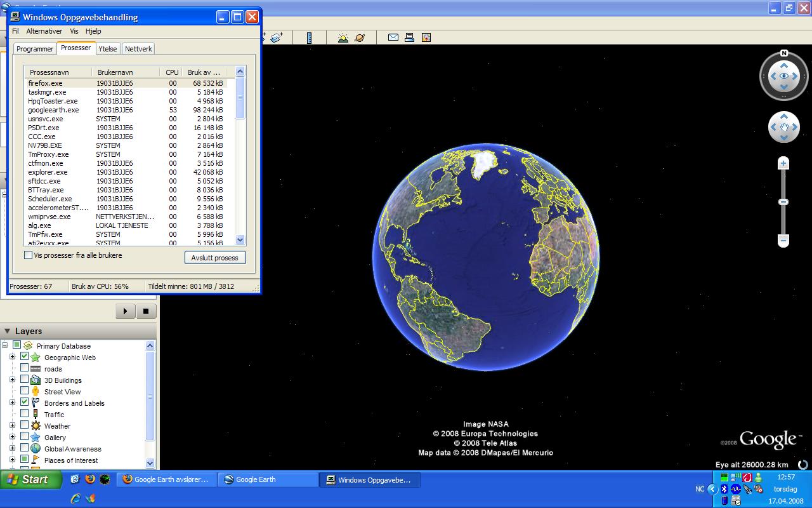Screen dimensions: 812x508
Task: Enable the roads layer checkbox
Action: (25, 368)
